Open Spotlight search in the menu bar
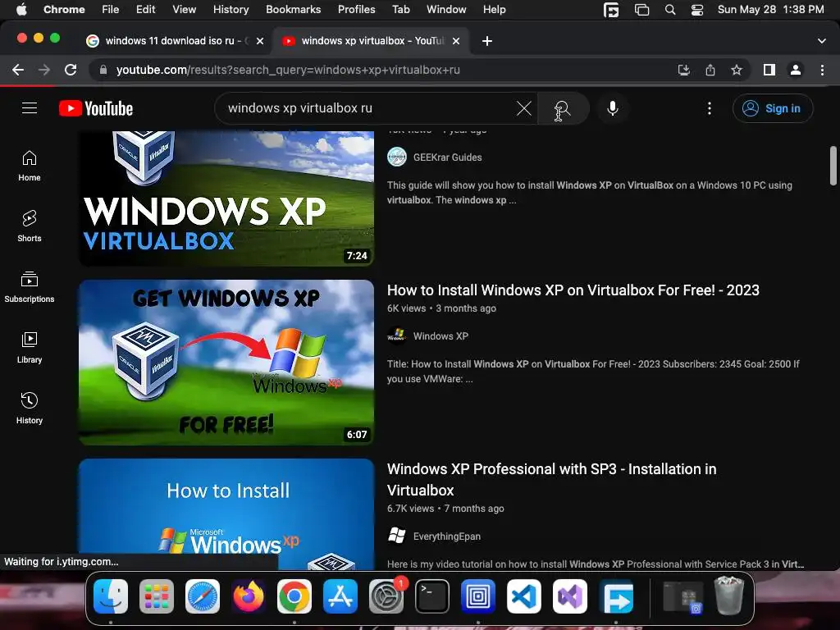Image resolution: width=840 pixels, height=630 pixels. 669,9
